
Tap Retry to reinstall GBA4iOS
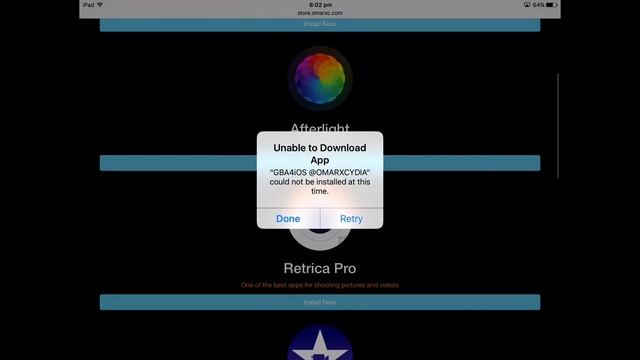click(x=351, y=218)
